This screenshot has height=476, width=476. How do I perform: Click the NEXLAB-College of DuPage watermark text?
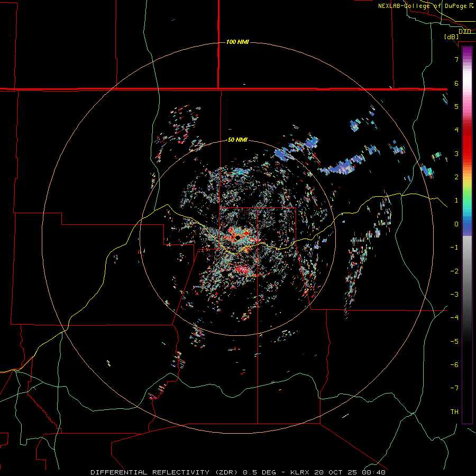425,6
